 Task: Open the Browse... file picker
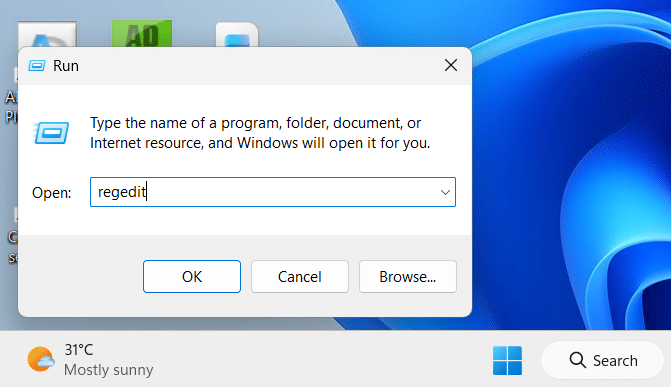click(407, 277)
